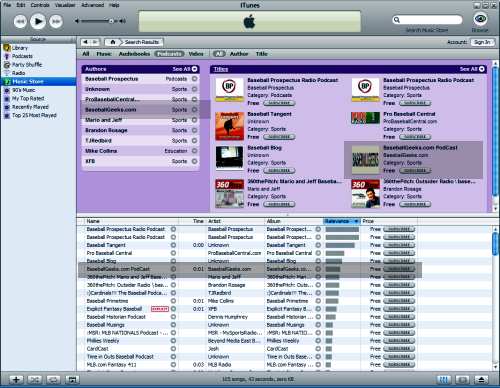Open Pro Baseball Central title link
Image resolution: width=500 pixels, height=388 pixels.
pos(409,114)
